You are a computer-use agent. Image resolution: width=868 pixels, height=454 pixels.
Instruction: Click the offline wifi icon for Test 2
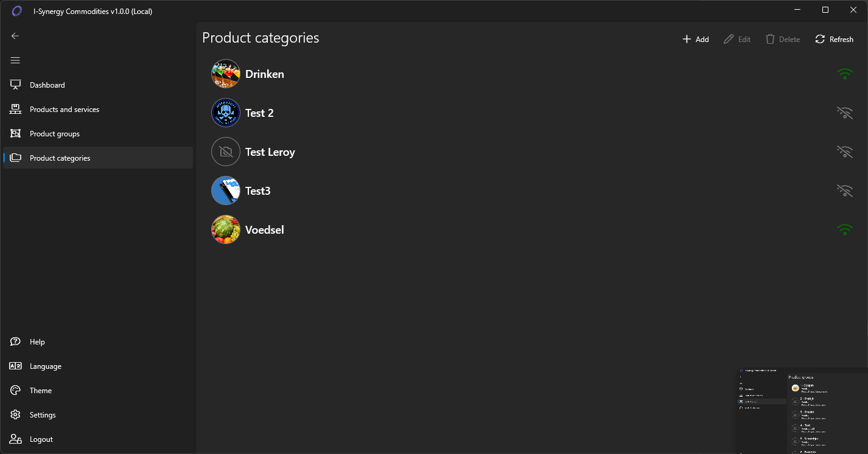(844, 113)
